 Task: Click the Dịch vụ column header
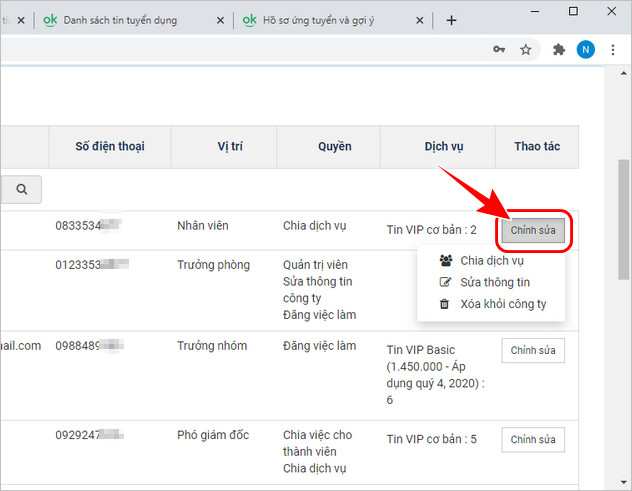[x=438, y=147]
